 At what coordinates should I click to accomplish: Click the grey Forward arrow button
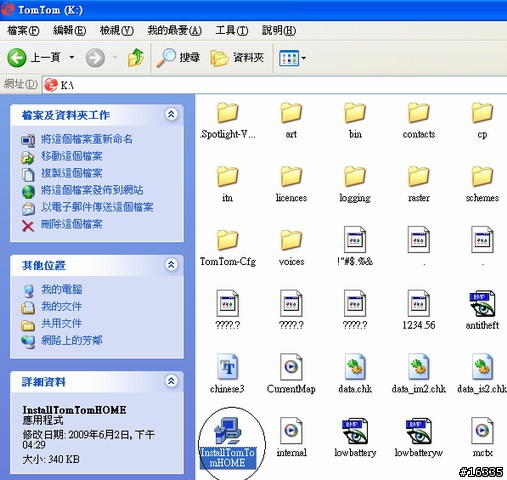[95, 58]
